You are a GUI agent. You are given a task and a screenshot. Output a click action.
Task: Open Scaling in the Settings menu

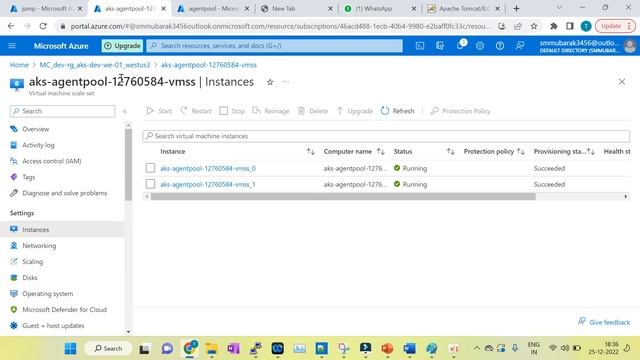32,262
